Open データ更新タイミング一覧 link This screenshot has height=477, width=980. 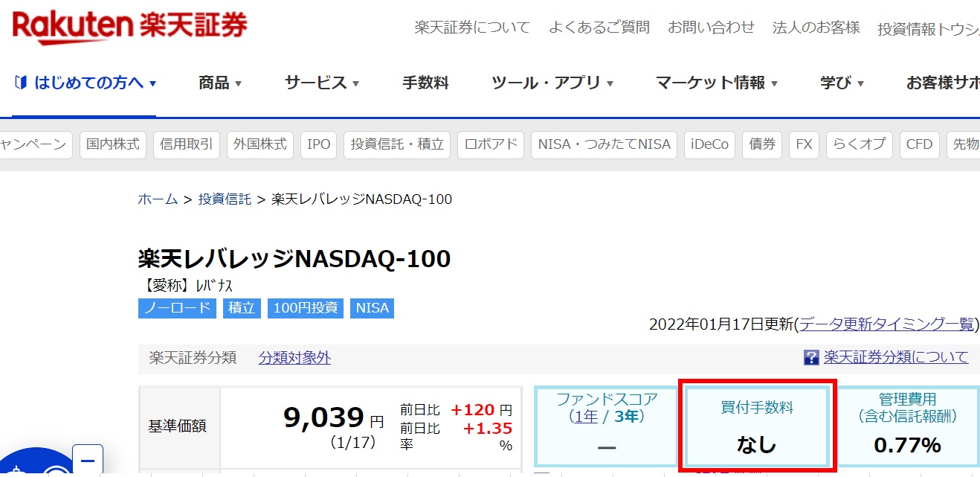886,324
